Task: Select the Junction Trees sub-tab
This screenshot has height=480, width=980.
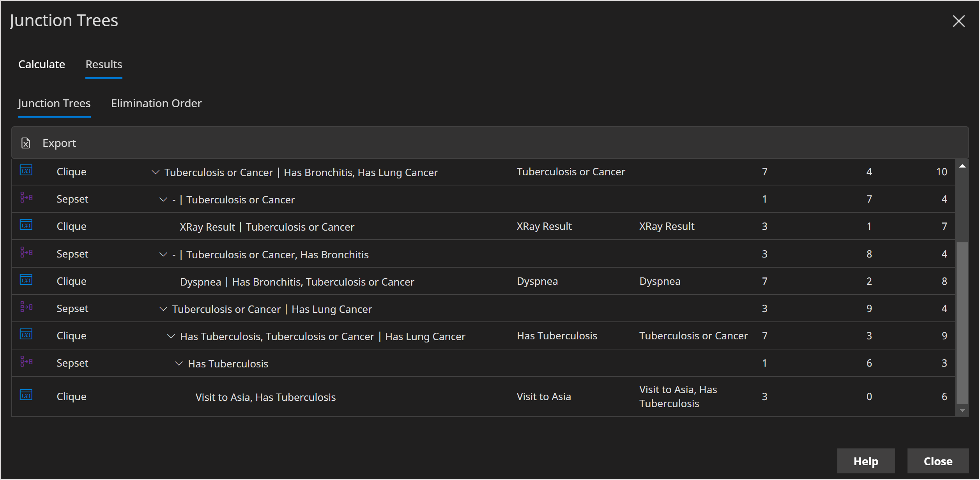Action: [54, 103]
